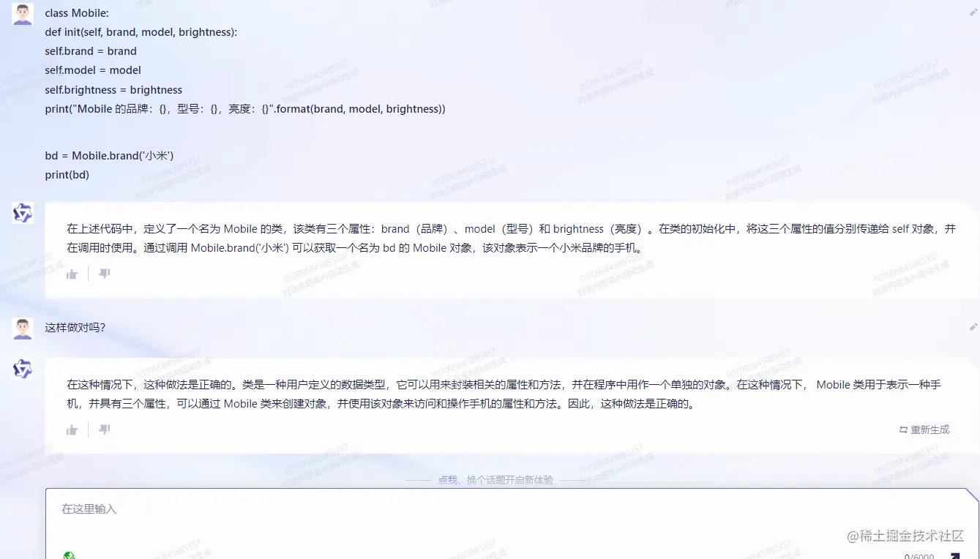Like the reply explaining Mobile.brand('小米')
The height and width of the screenshot is (559, 980).
pos(72,274)
